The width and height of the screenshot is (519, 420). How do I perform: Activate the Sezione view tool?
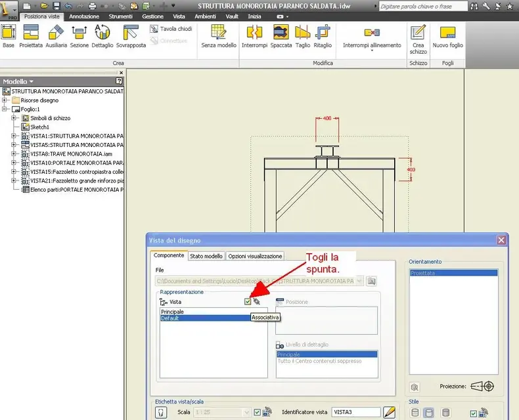point(79,36)
